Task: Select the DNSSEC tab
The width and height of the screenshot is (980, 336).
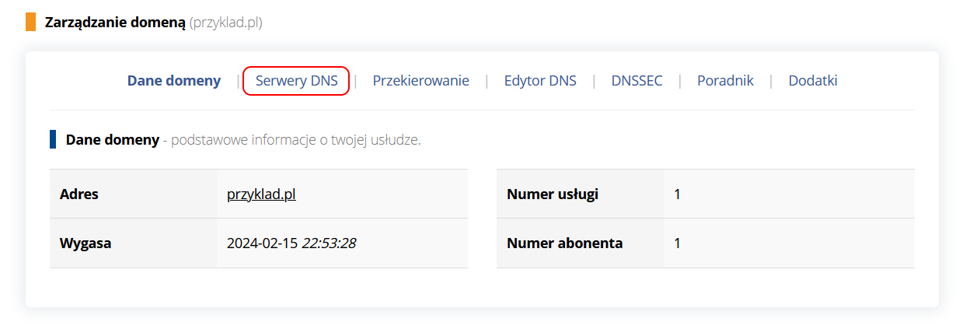Action: [x=636, y=81]
